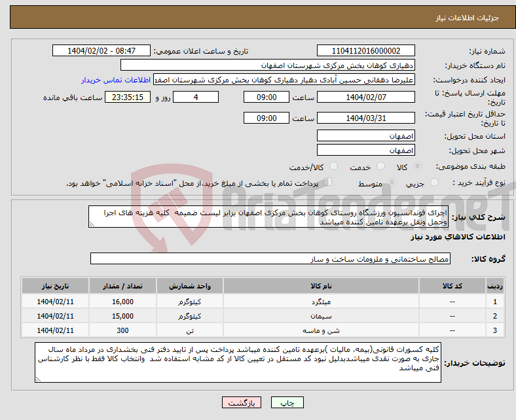This screenshot has width=516, height=420.
Task: Click the unit cell تن
Action: click(189, 330)
